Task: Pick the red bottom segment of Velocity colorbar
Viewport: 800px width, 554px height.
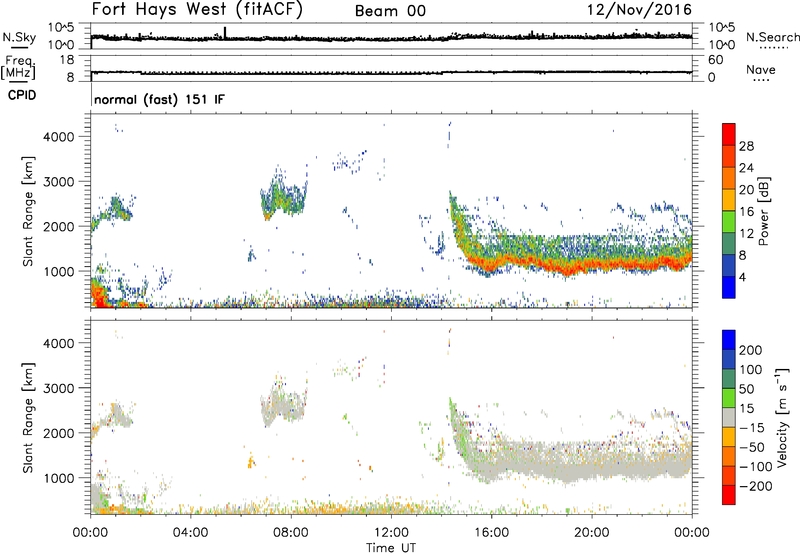Action: click(729, 495)
